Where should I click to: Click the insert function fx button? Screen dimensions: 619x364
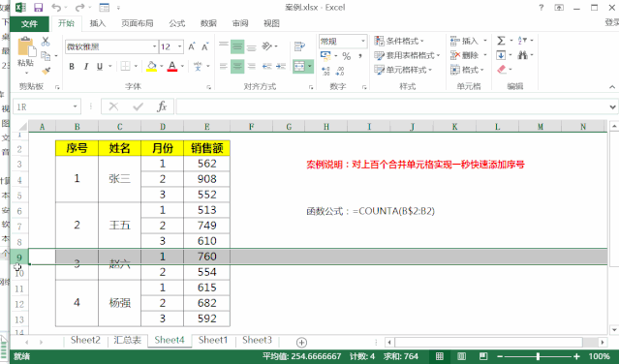162,106
